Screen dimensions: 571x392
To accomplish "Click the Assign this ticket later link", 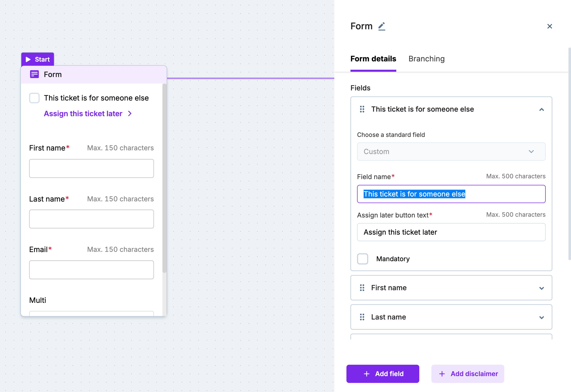I will pyautogui.click(x=83, y=114).
